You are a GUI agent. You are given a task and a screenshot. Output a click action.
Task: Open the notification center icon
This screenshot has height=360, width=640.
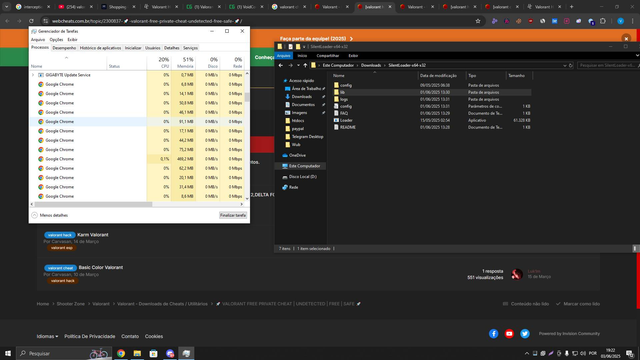coord(630,353)
